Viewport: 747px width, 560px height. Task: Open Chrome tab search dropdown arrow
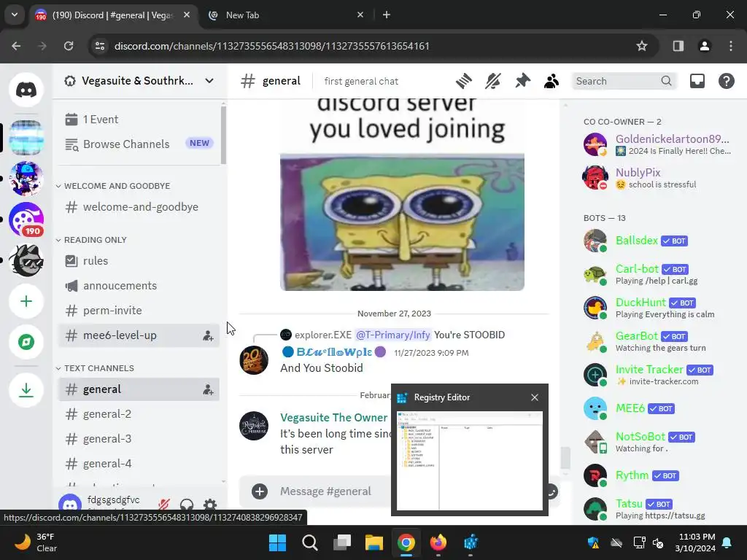pyautogui.click(x=15, y=15)
